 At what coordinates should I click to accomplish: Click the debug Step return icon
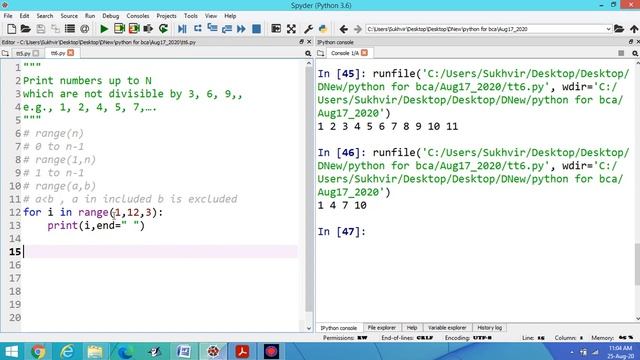(x=227, y=29)
